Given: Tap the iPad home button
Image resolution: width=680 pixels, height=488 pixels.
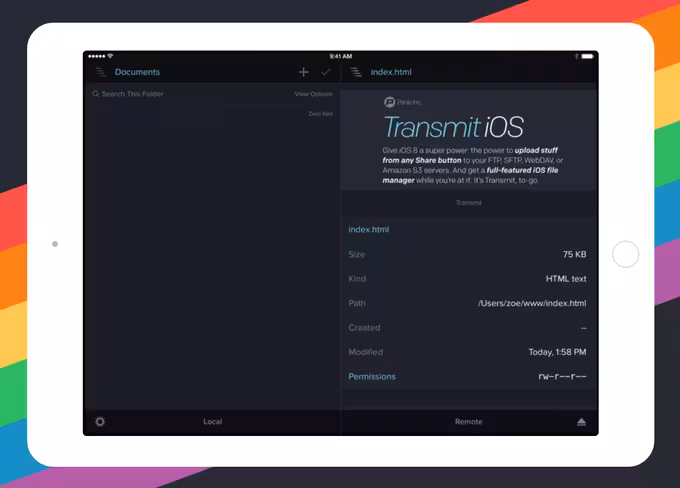Looking at the screenshot, I should coord(625,254).
